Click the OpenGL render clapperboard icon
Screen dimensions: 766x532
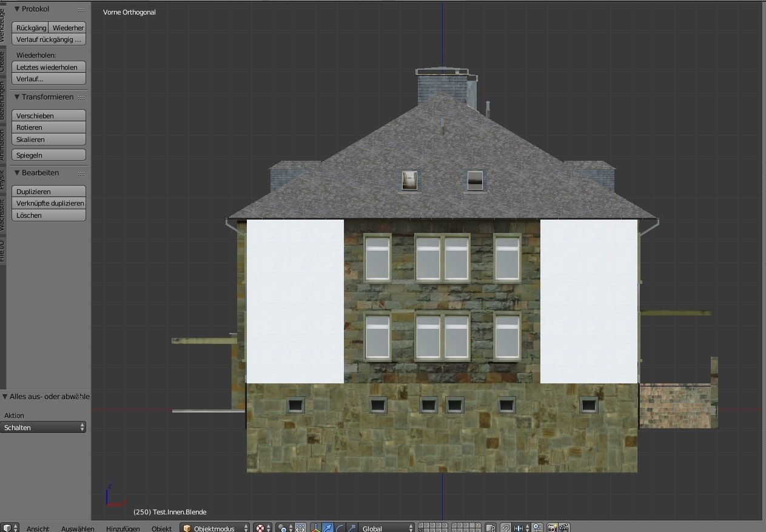click(563, 527)
